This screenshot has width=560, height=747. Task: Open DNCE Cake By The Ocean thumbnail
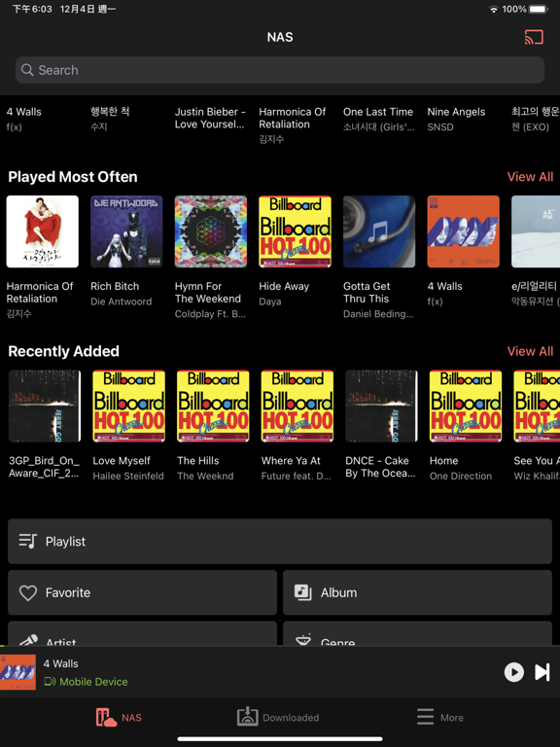[x=381, y=406]
